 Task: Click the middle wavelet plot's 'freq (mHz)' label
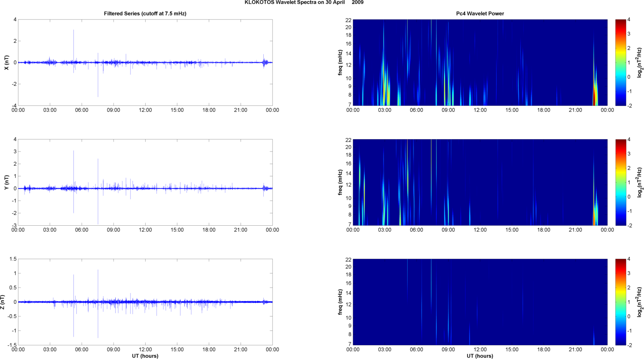(340, 182)
